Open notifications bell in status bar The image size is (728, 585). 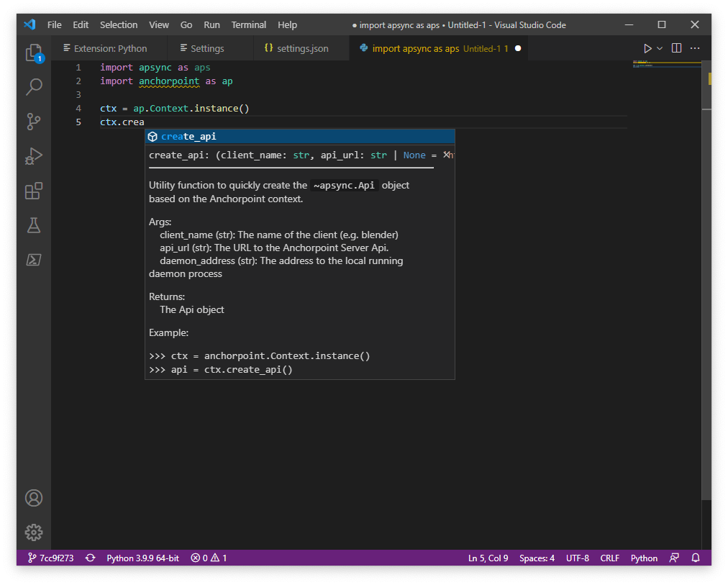point(696,558)
